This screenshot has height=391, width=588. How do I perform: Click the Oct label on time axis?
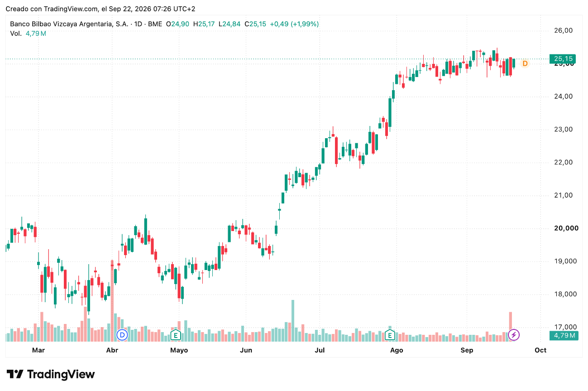coord(540,350)
